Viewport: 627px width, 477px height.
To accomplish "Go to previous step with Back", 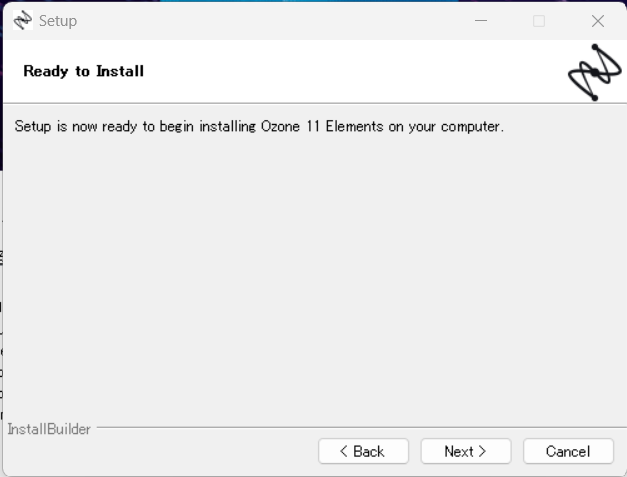I will point(363,451).
